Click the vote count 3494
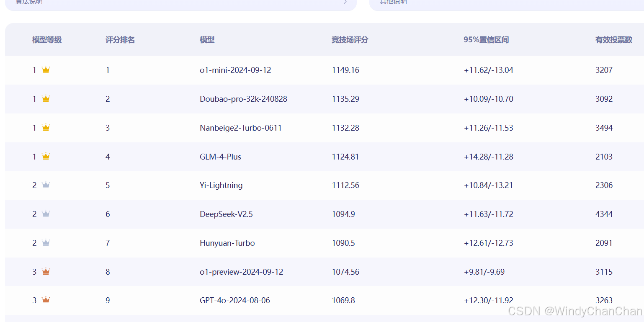Screen dimensions: 644x322 [604, 128]
